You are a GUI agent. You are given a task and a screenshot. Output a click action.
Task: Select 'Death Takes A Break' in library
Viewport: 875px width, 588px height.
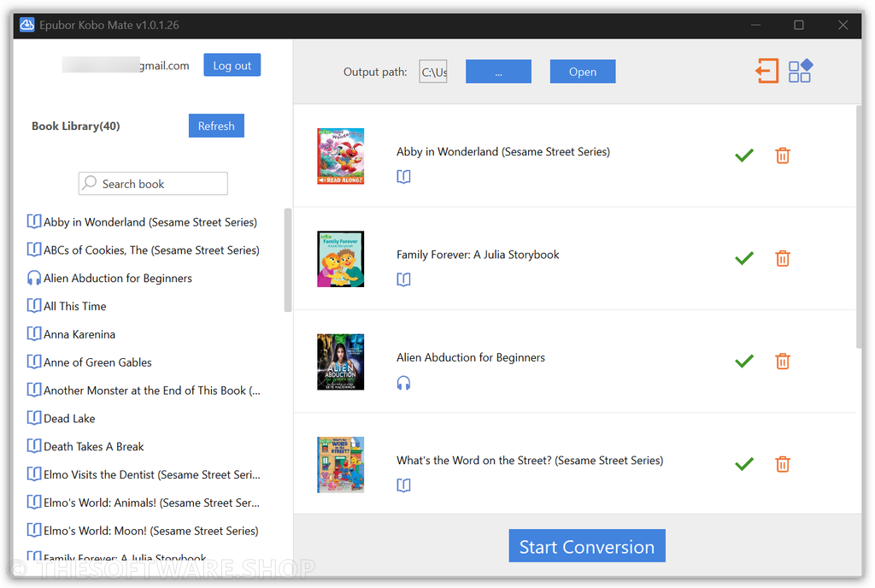point(94,446)
